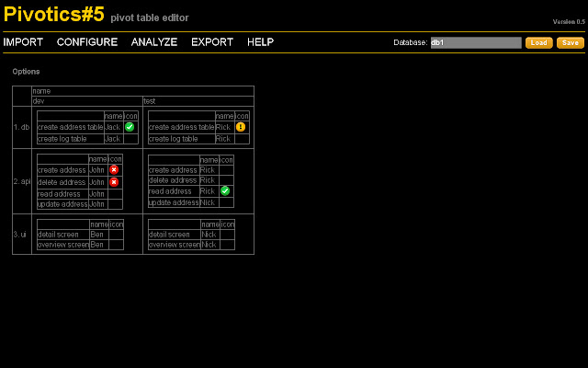The width and height of the screenshot is (588, 368).
Task: Click the 'dev' column header
Action: tap(39, 101)
